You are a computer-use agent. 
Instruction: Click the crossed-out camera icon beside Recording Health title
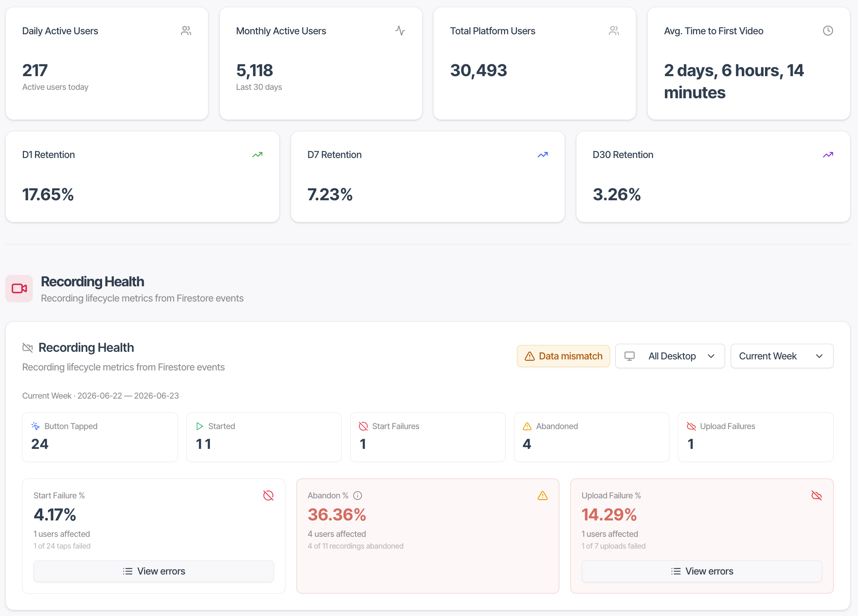click(27, 347)
